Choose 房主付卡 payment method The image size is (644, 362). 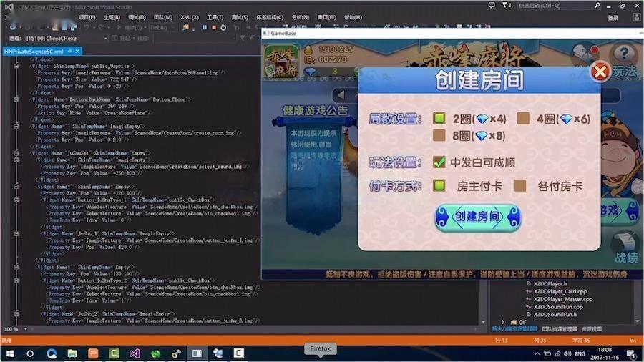439,185
